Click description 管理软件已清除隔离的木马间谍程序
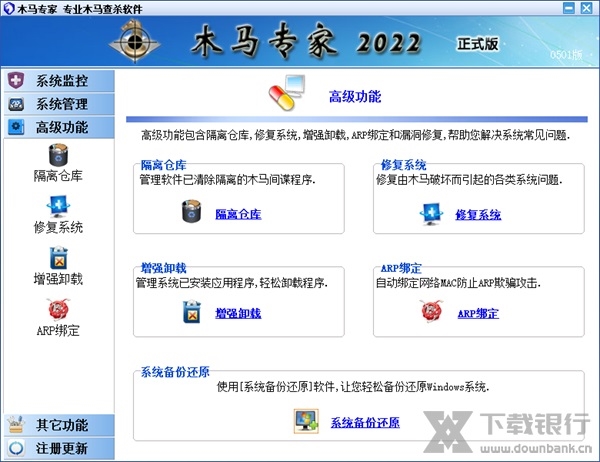600x462 pixels. point(227,179)
